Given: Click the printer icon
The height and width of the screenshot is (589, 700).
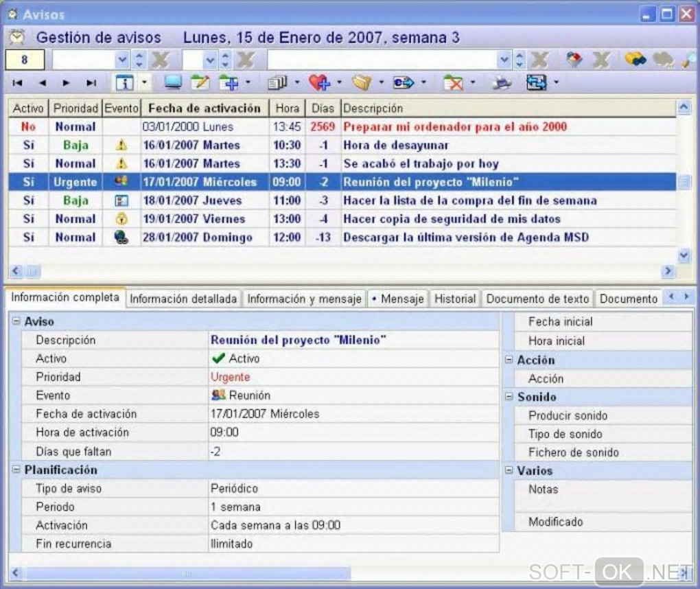Looking at the screenshot, I should (502, 82).
